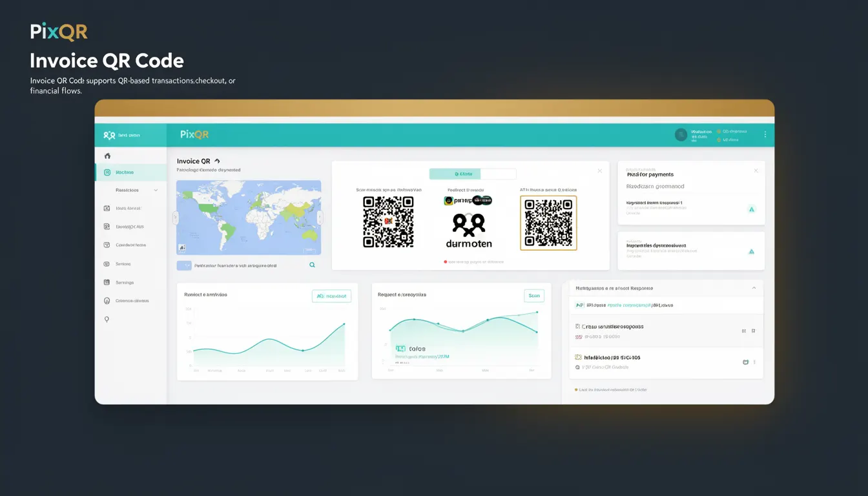This screenshot has width=868, height=496.
Task: Expand the sidebar section chevron
Action: click(x=156, y=191)
